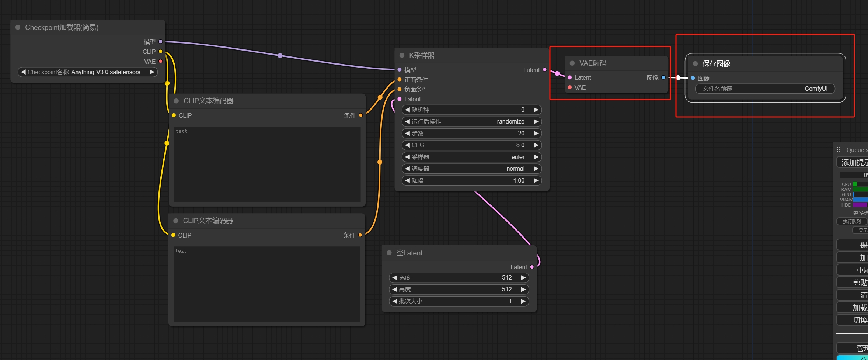
Task: Collapse the Checkpoint加载器(简易) node via its title dot
Action: [18, 27]
